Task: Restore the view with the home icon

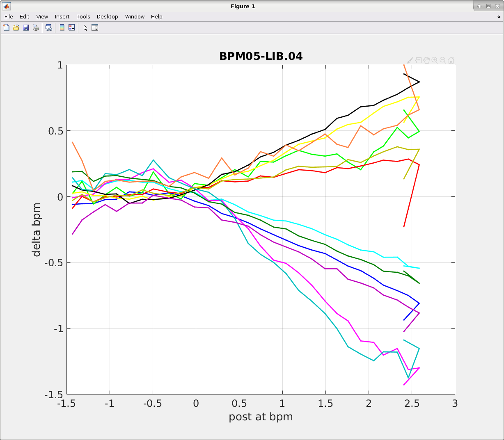Action: 451,60
